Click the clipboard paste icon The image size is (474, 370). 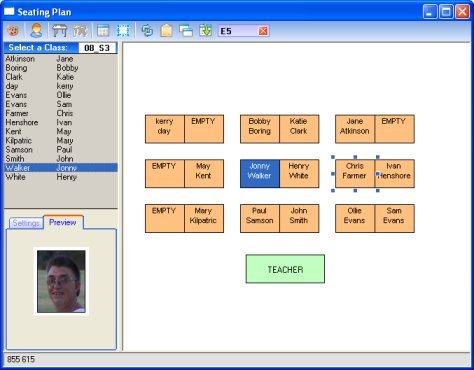point(167,31)
